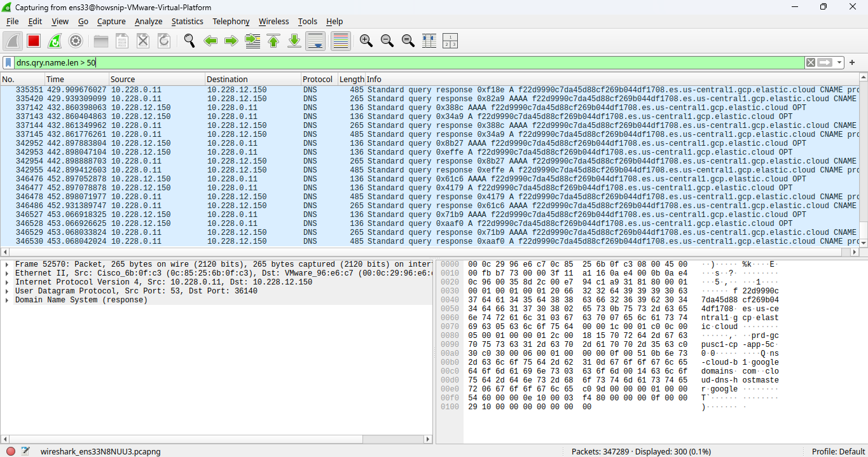
Task: Click the Save capture file icon
Action: click(122, 41)
